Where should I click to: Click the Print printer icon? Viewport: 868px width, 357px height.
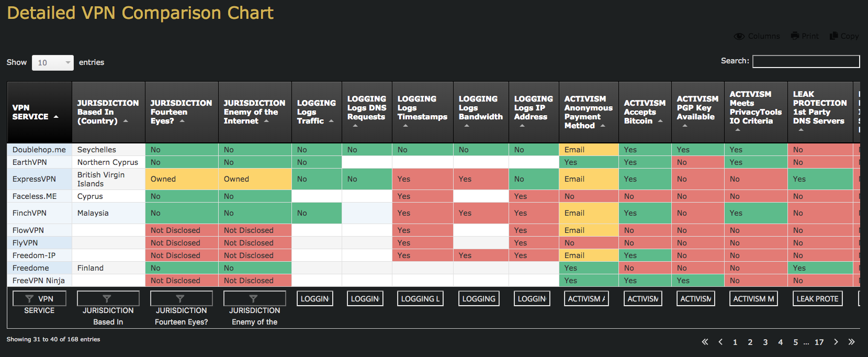point(795,36)
